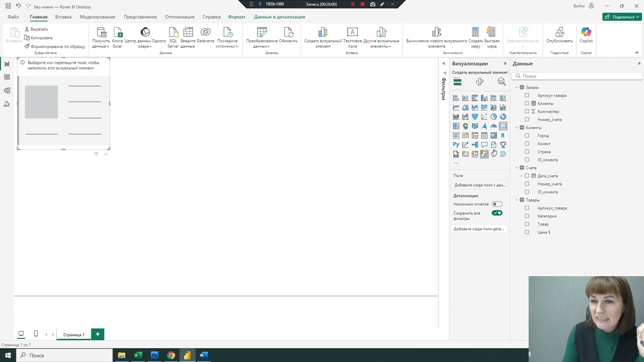This screenshot has height=362, width=644.
Task: Select the Q&A speech bubble visual
Action: [x=484, y=145]
